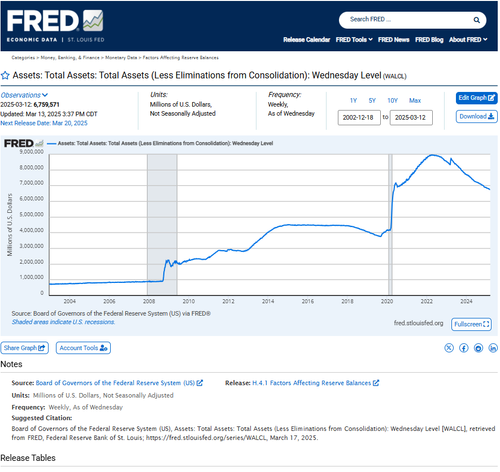Click the Source Board of Governors caption in chart
500x472 pixels.
(x=111, y=314)
